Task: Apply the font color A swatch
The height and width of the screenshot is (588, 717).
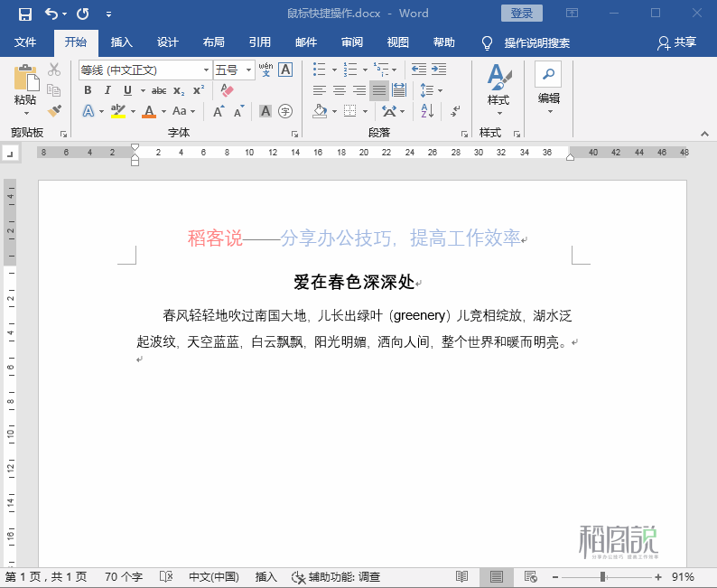Action: [x=149, y=111]
